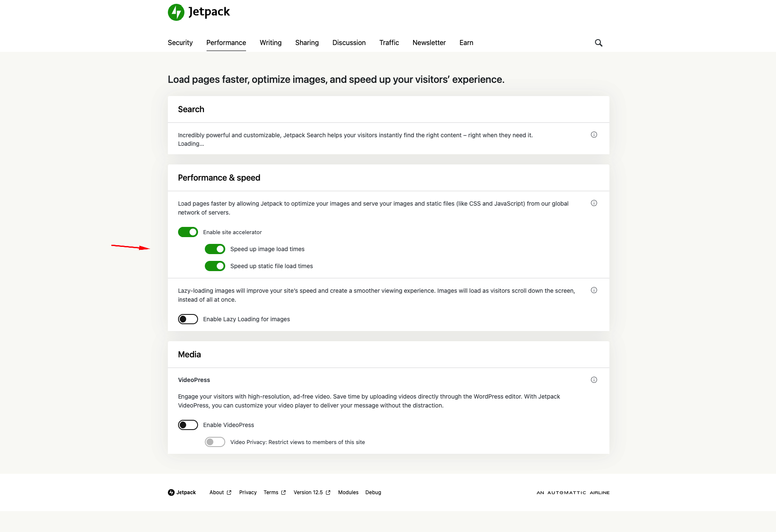Open the Modules footer link
Viewport: 776px width, 532px height.
click(x=348, y=492)
